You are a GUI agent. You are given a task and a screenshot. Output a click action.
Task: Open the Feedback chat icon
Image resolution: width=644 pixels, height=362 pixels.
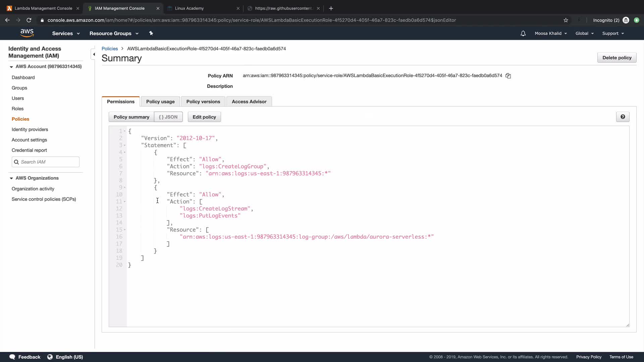[12, 357]
